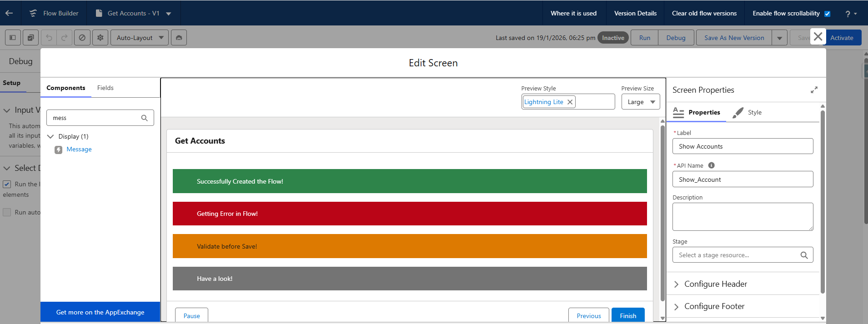Toggle Enable flow scrollability checkbox
Viewport: 868px width, 324px height.
tap(828, 14)
